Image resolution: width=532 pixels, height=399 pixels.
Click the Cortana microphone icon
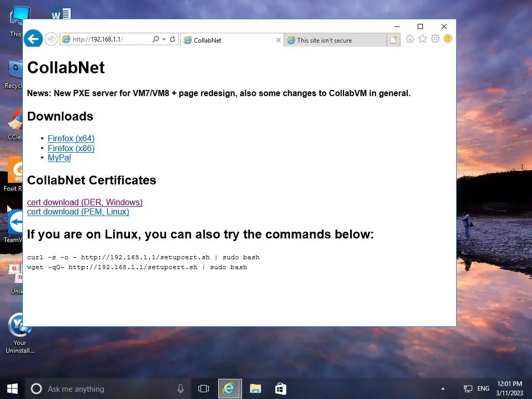coord(180,389)
